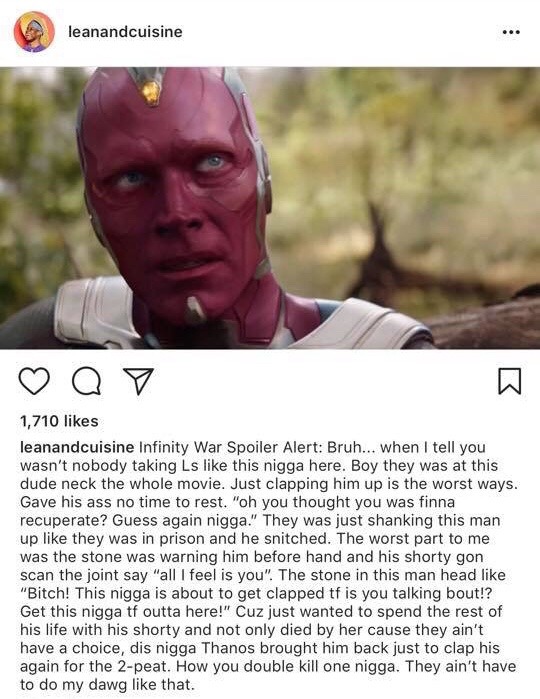Open the bold leanandcuisine name in the caption

[77, 447]
